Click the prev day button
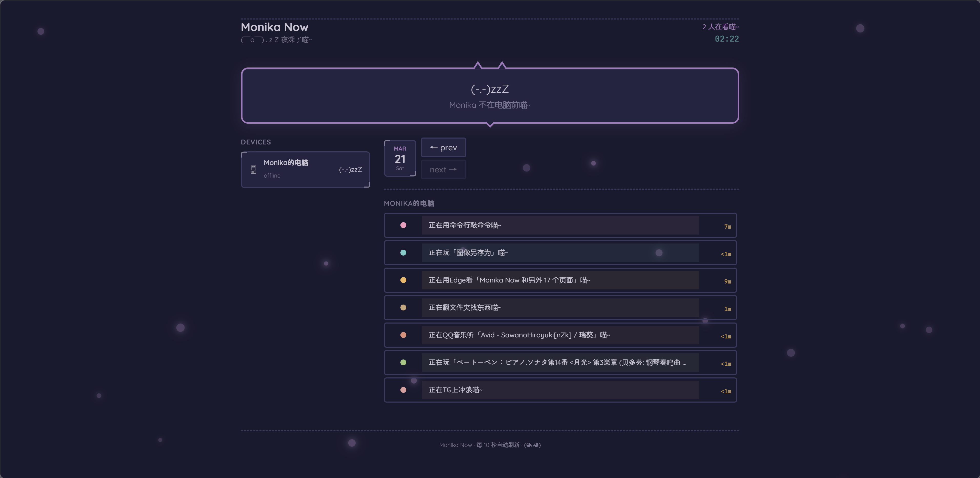Image resolution: width=980 pixels, height=478 pixels. pyautogui.click(x=443, y=147)
